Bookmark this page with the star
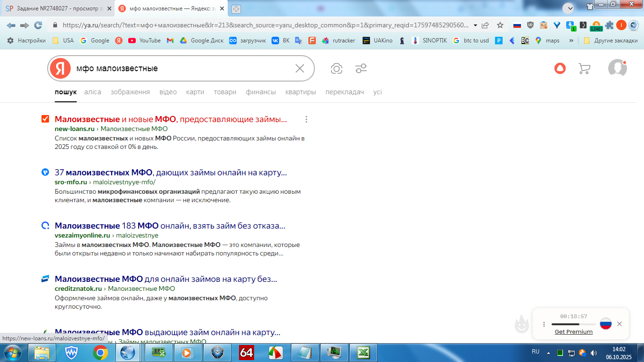The height and width of the screenshot is (362, 644). tap(500, 25)
